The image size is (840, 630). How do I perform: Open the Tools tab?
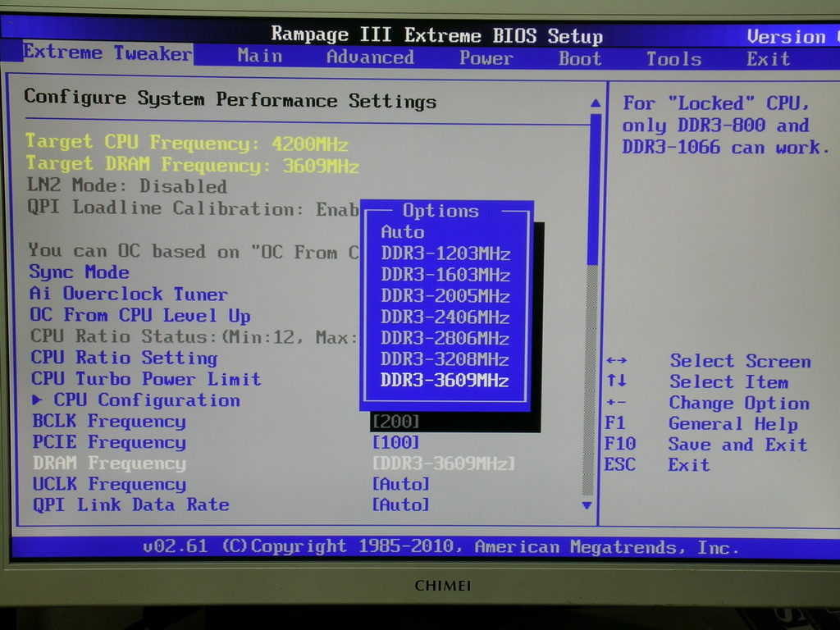tap(674, 59)
